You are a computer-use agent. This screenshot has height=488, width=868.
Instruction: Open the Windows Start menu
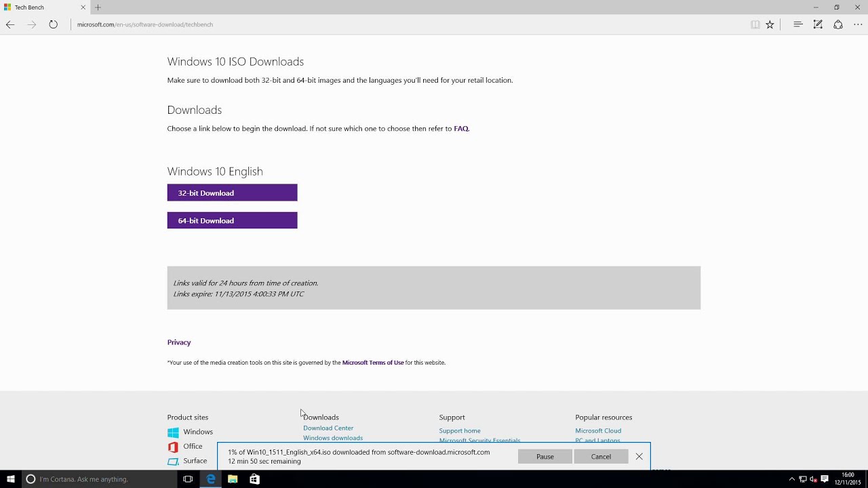[x=10, y=479]
